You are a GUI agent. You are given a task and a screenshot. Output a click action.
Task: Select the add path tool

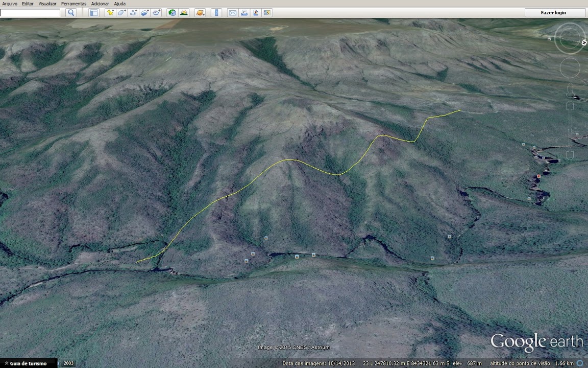133,13
